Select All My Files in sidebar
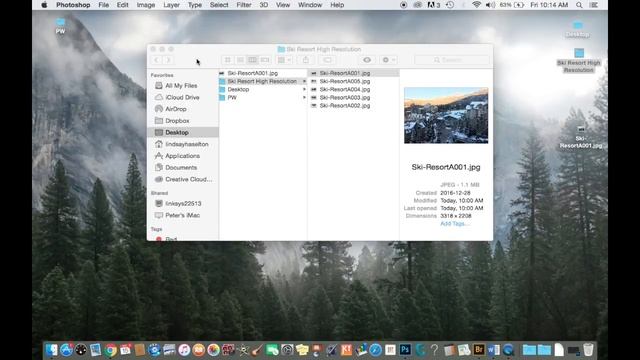640x360 pixels. [x=181, y=86]
